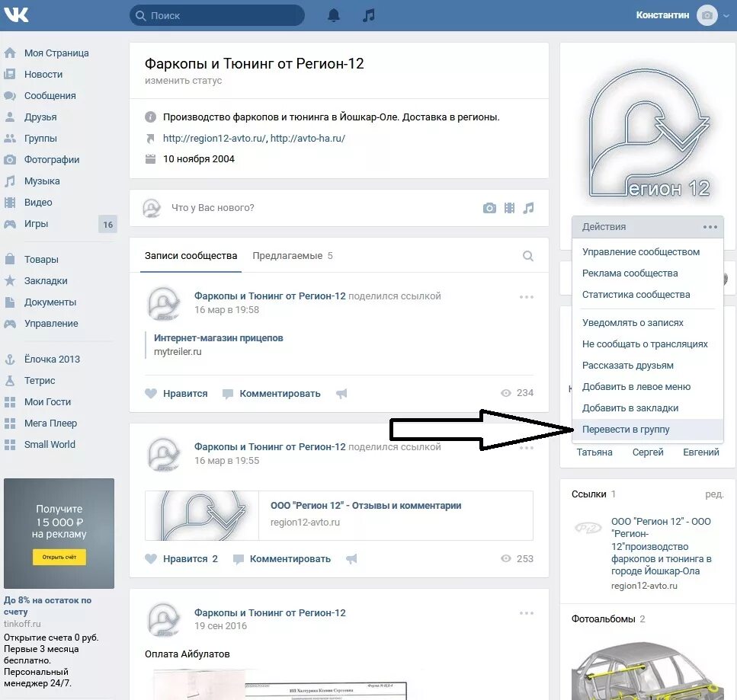Click the VK logo in header
Screen dimensions: 737x700
click(x=17, y=15)
